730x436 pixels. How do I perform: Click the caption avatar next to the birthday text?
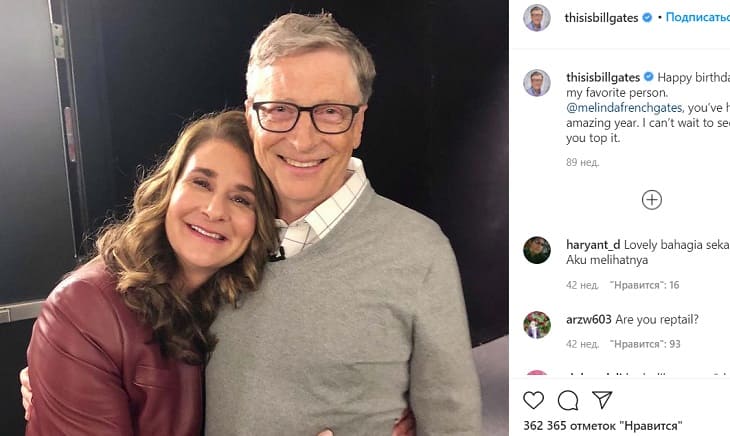537,83
